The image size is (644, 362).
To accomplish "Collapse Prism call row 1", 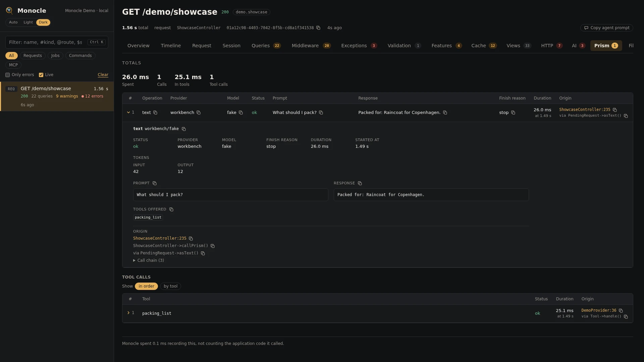I will tap(128, 113).
